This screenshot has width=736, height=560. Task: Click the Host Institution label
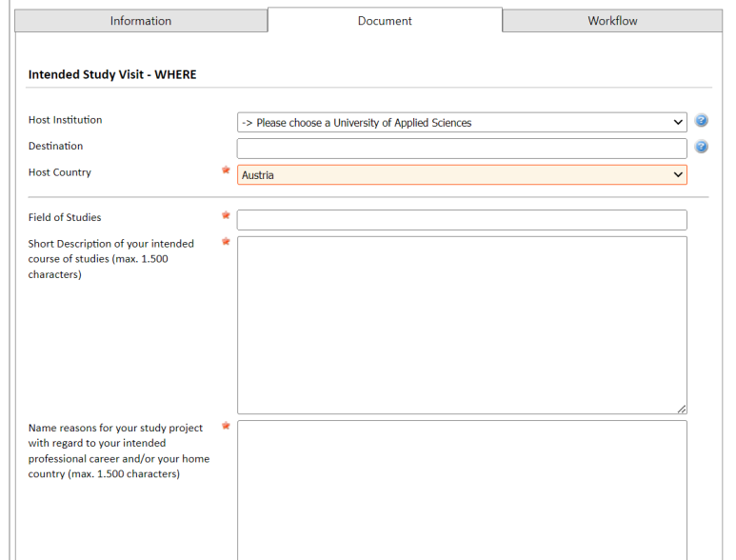coord(65,120)
